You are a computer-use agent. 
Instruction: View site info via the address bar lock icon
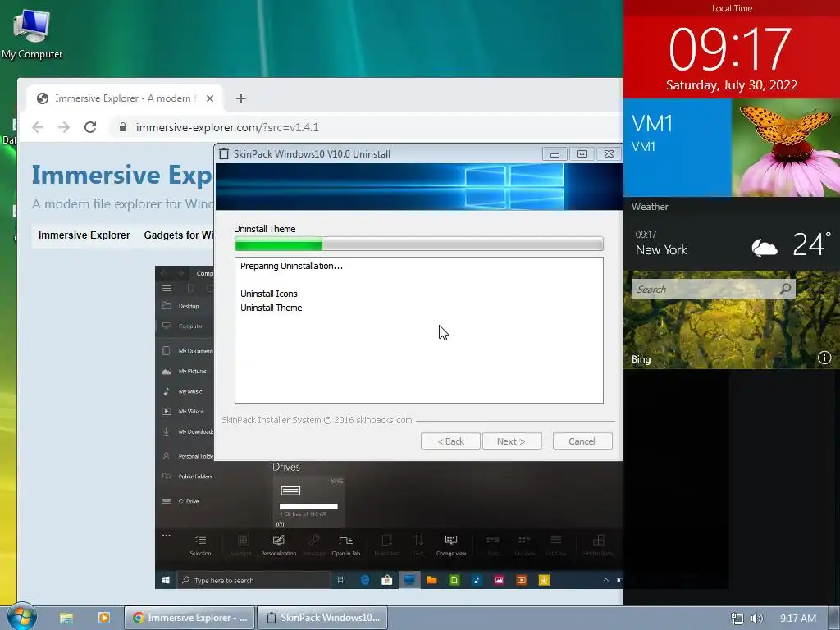click(x=123, y=127)
